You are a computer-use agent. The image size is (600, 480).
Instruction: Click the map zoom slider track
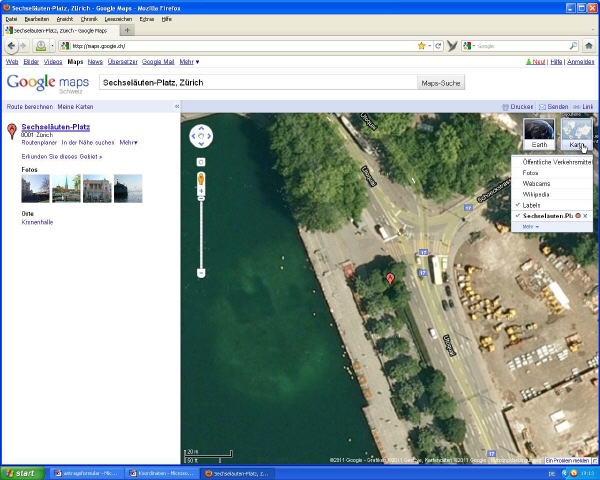point(201,233)
